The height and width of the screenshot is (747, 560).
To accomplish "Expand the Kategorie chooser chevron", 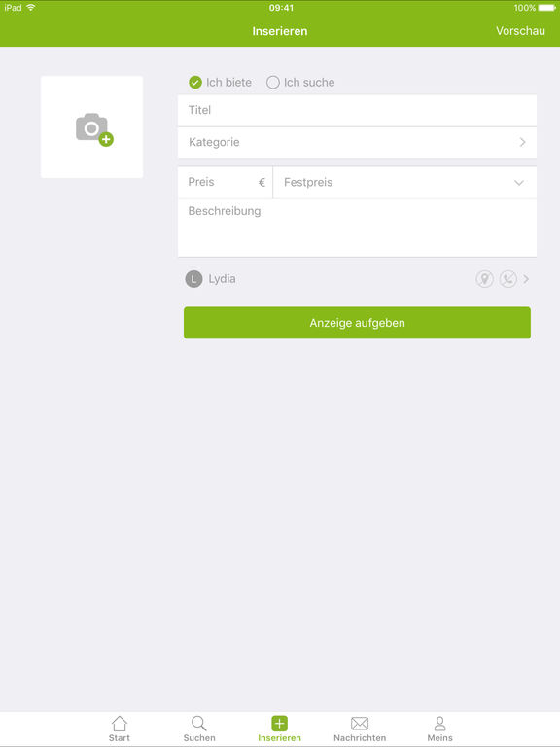I will coord(522,142).
